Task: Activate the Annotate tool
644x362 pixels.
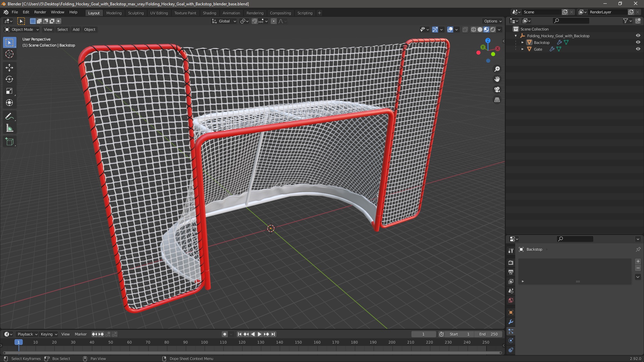Action: click(9, 116)
